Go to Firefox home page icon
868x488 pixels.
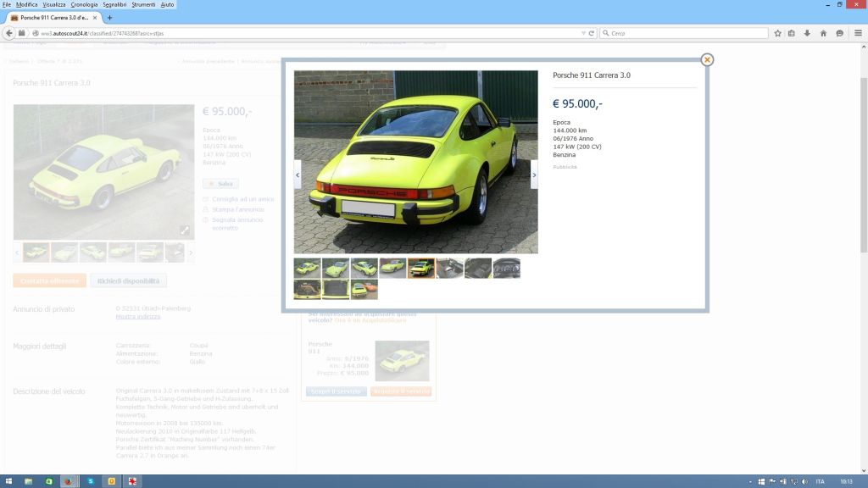coord(823,33)
